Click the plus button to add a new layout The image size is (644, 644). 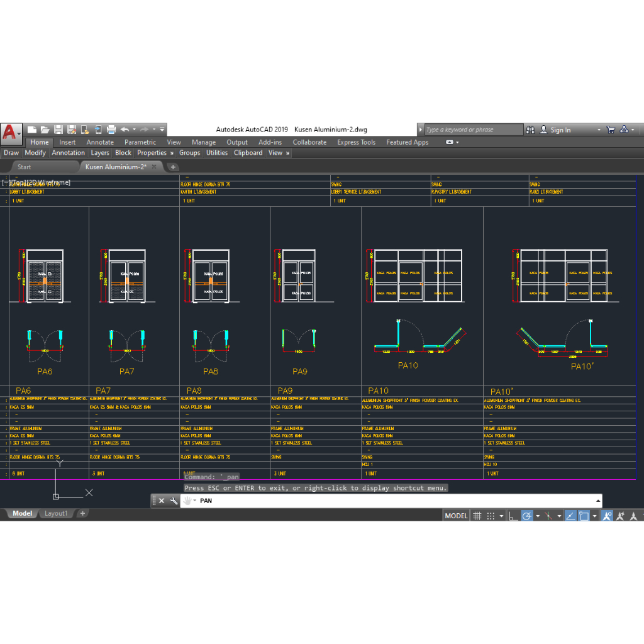(82, 513)
